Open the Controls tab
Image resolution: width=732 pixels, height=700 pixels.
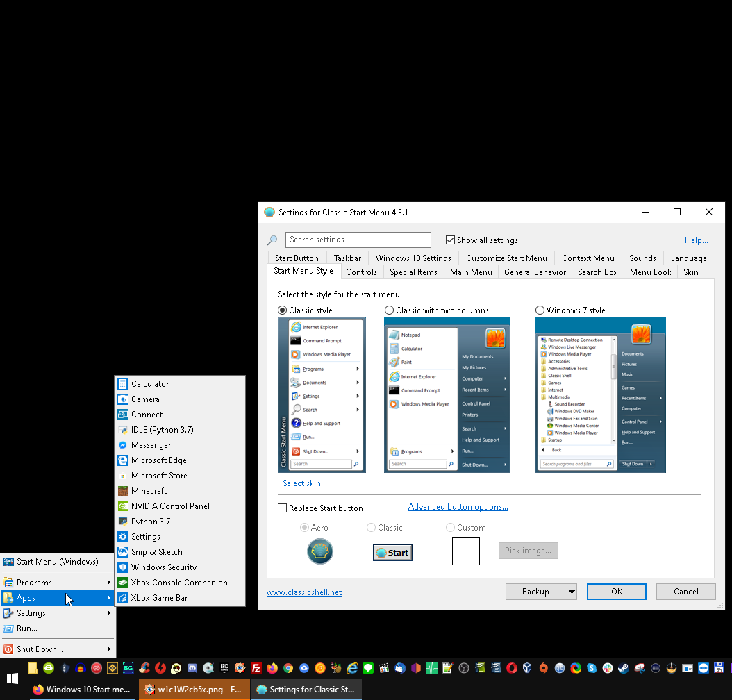tap(361, 272)
